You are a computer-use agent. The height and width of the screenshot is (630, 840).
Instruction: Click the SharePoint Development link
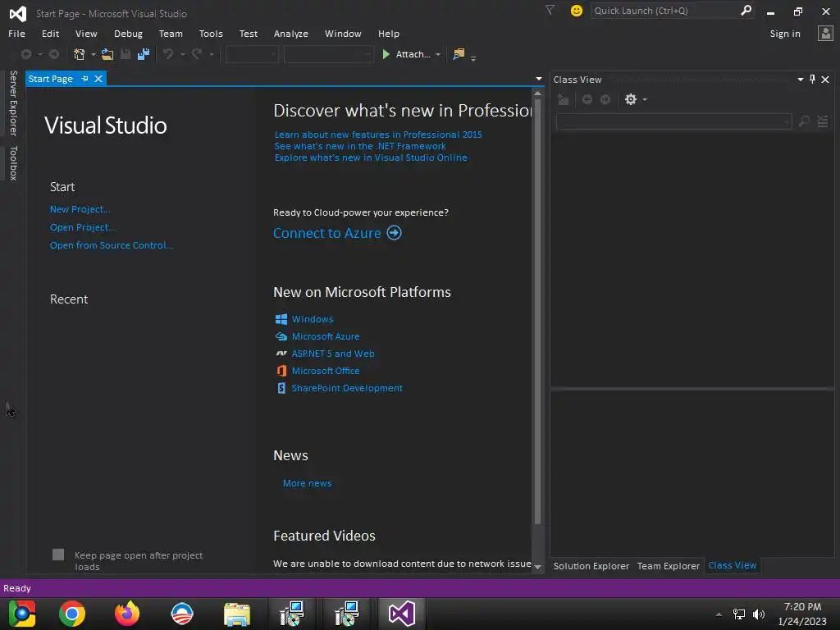(x=347, y=388)
